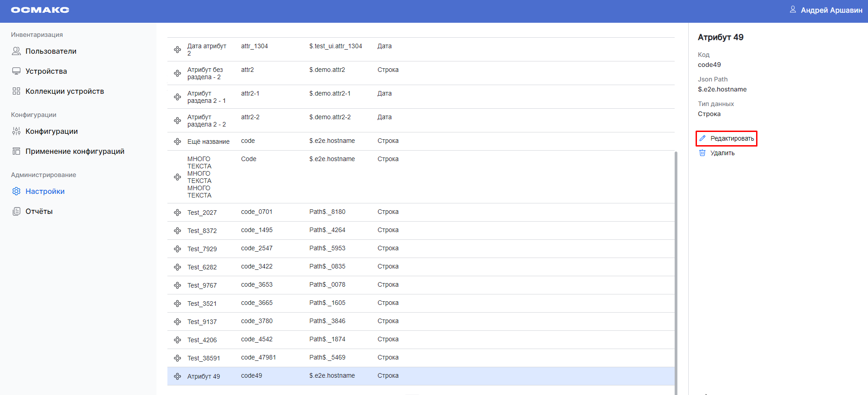Click the Devices monitor icon
The height and width of the screenshot is (395, 868).
pos(16,71)
